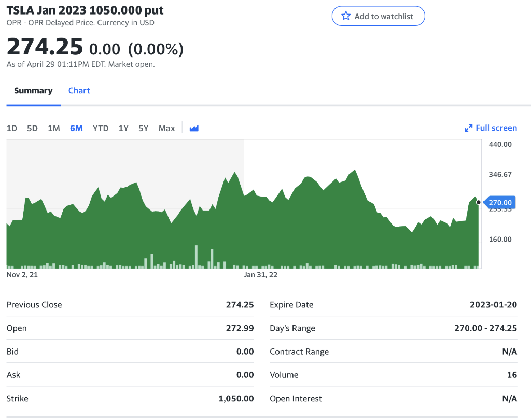Choose the 5Y chart range
This screenshot has height=420, width=531.
pos(143,129)
